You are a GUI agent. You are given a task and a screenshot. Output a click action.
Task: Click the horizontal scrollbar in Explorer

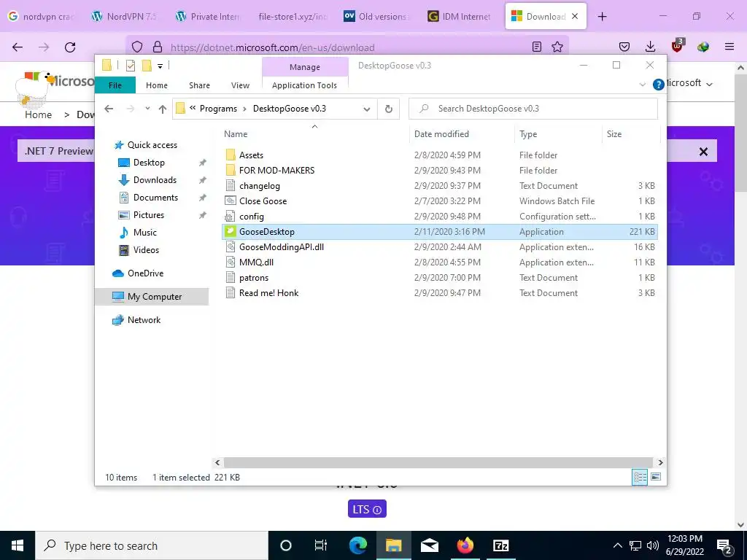coord(438,462)
